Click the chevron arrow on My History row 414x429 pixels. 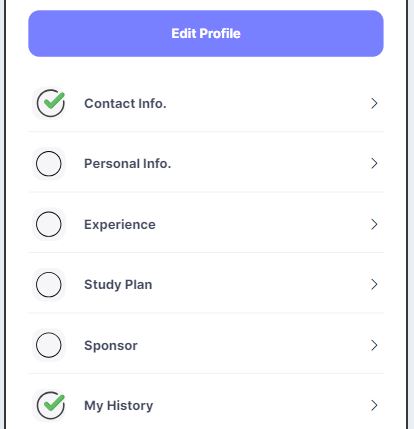374,405
